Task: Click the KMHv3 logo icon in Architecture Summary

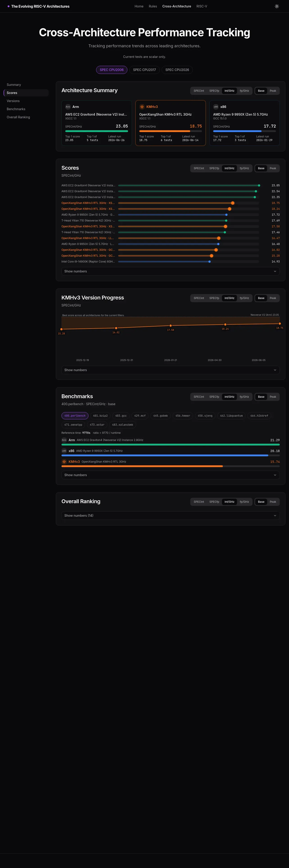Action: [142, 107]
